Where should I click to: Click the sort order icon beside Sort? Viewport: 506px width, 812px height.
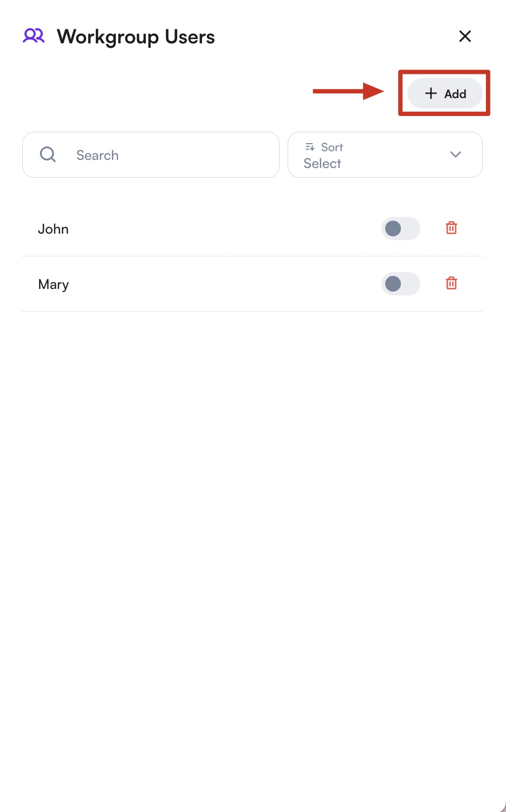click(x=310, y=147)
